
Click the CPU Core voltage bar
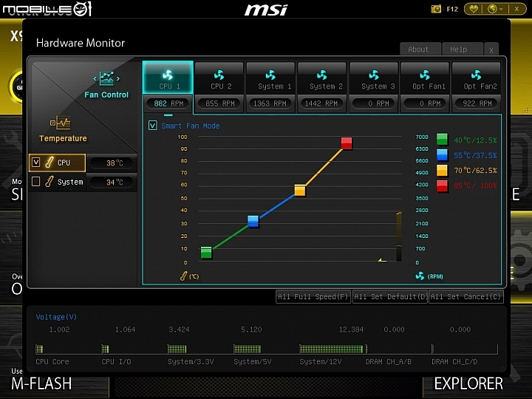(x=39, y=349)
